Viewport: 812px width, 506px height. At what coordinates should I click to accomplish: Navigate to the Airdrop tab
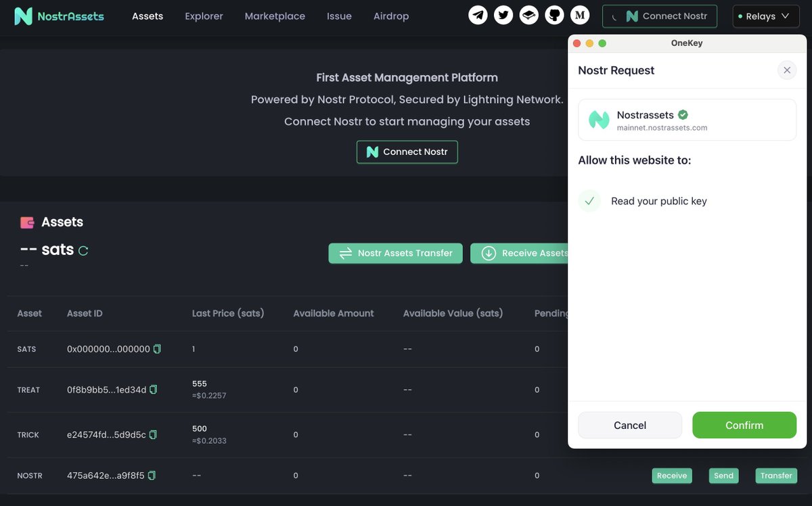[x=391, y=16]
